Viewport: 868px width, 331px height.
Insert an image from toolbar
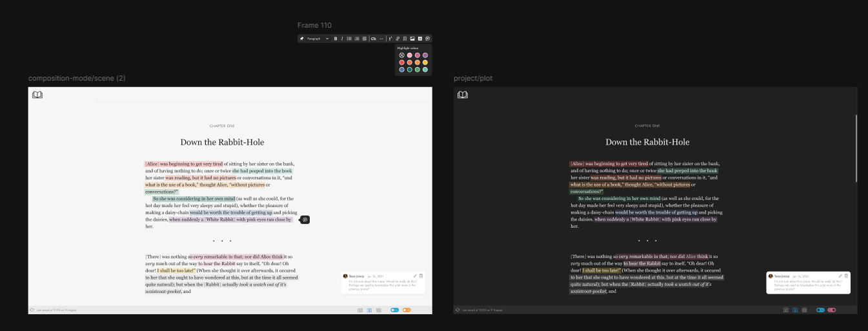pyautogui.click(x=412, y=39)
